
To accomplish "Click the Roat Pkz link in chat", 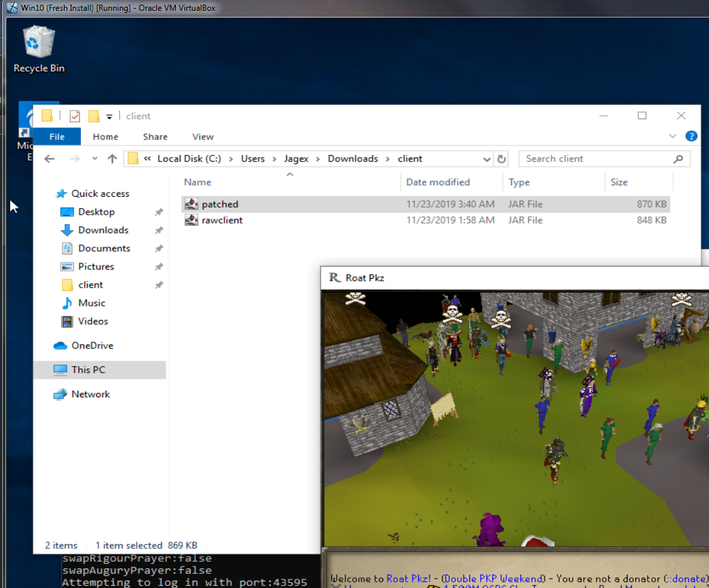I will pyautogui.click(x=408, y=579).
